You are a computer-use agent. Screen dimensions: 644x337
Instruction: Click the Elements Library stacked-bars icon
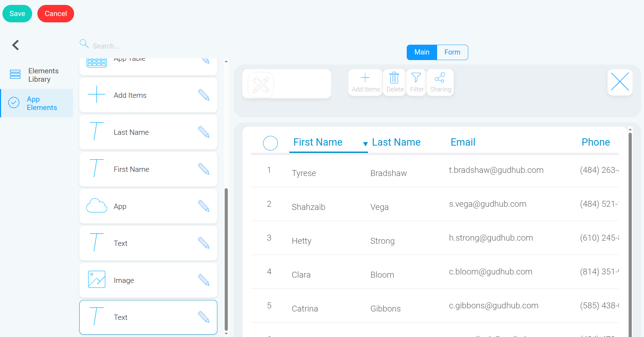[15, 74]
